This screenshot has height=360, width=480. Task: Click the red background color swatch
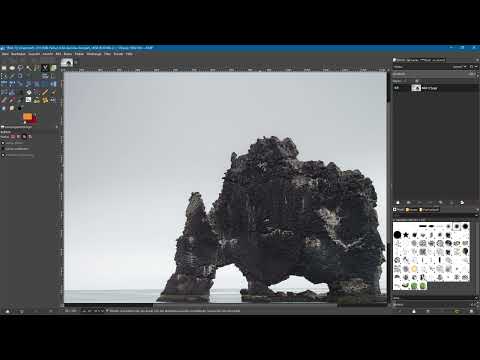point(34,120)
